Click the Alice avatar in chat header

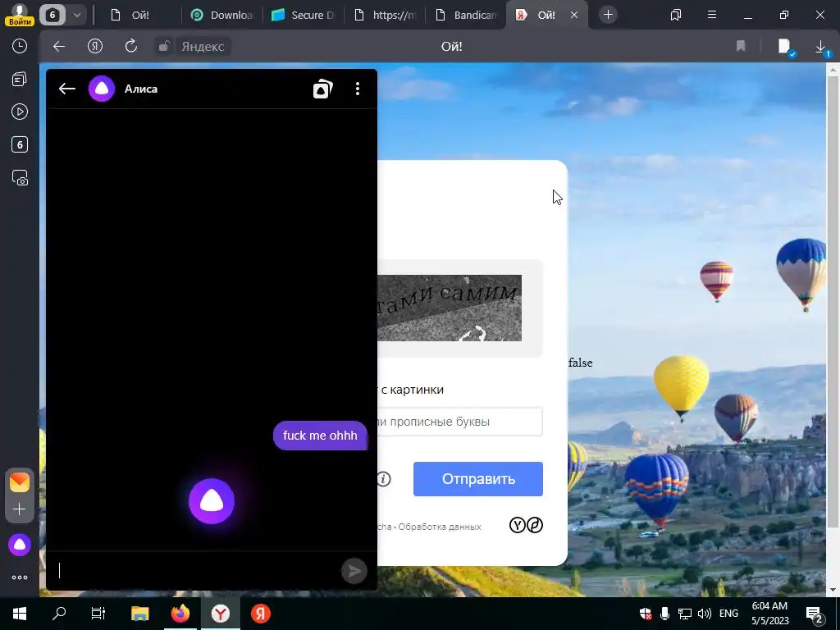(x=102, y=89)
